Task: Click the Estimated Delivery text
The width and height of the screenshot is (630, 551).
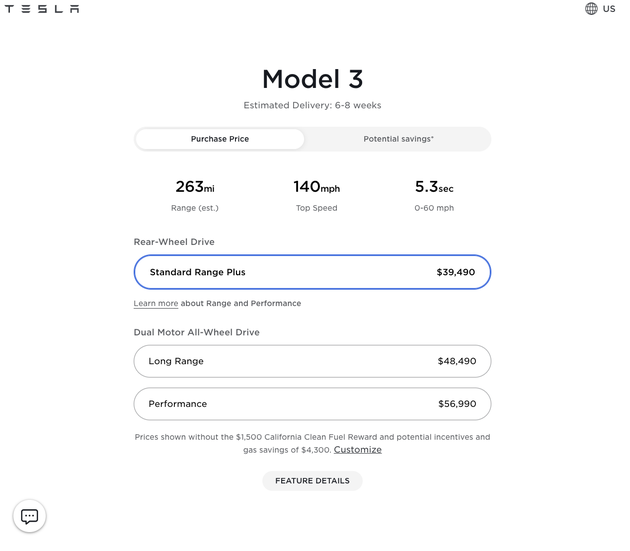Action: 312,105
